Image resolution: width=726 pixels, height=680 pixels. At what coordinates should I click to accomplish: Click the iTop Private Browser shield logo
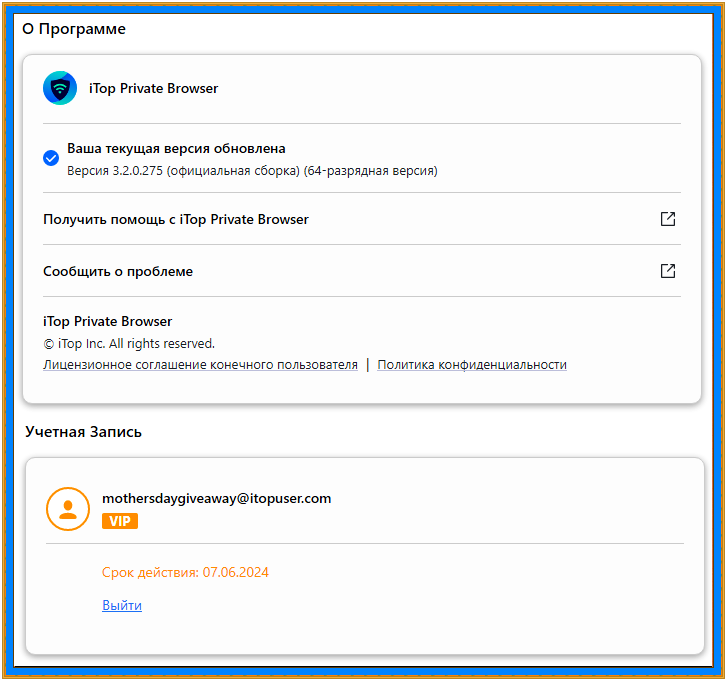click(x=60, y=88)
